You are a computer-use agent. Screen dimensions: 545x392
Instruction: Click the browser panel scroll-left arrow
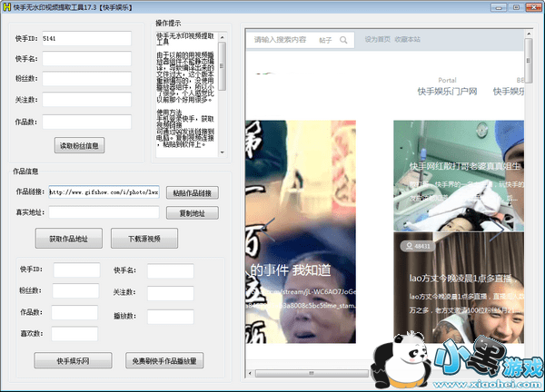click(251, 374)
